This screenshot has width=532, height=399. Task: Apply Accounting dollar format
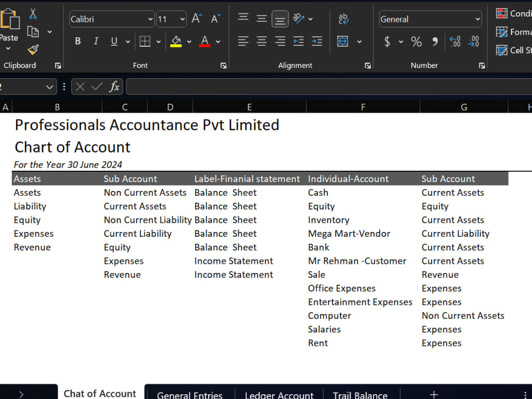click(387, 41)
